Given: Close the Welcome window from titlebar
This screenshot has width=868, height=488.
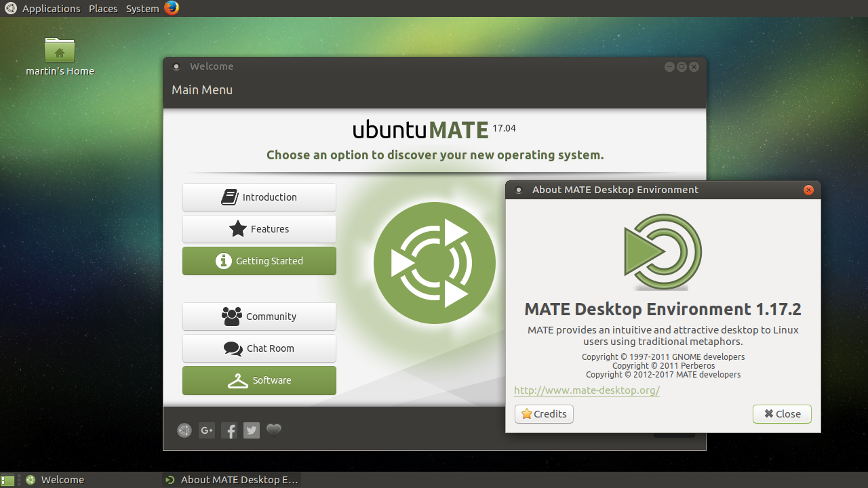Looking at the screenshot, I should (694, 66).
